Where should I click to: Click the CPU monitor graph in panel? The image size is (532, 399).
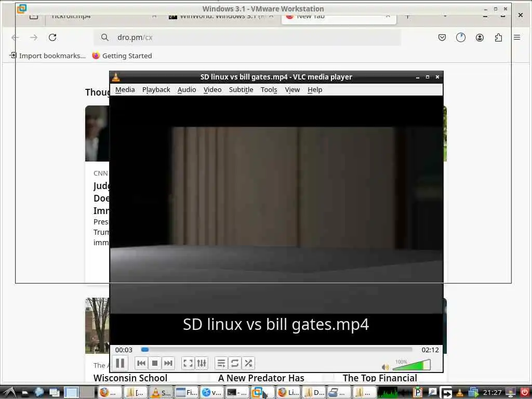(x=389, y=393)
